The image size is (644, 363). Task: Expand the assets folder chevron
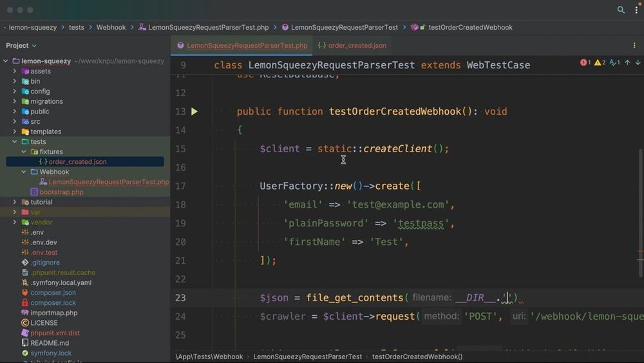click(15, 71)
